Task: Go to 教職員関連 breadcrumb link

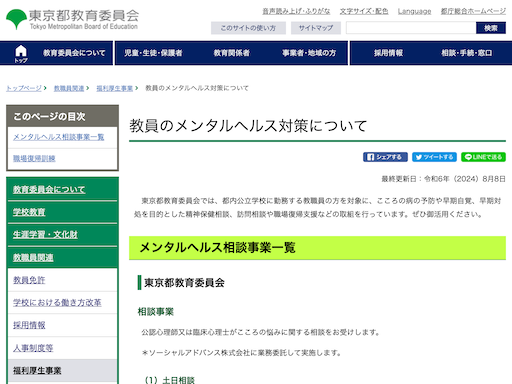Action: click(69, 88)
